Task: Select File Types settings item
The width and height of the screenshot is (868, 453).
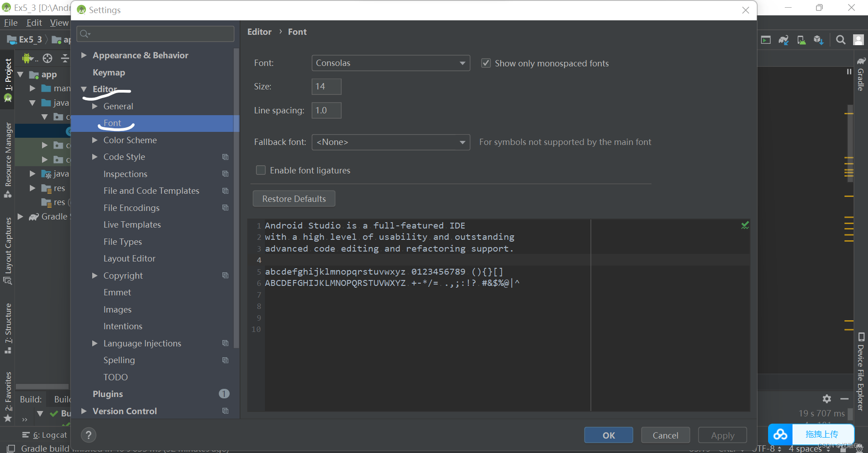Action: (x=123, y=242)
